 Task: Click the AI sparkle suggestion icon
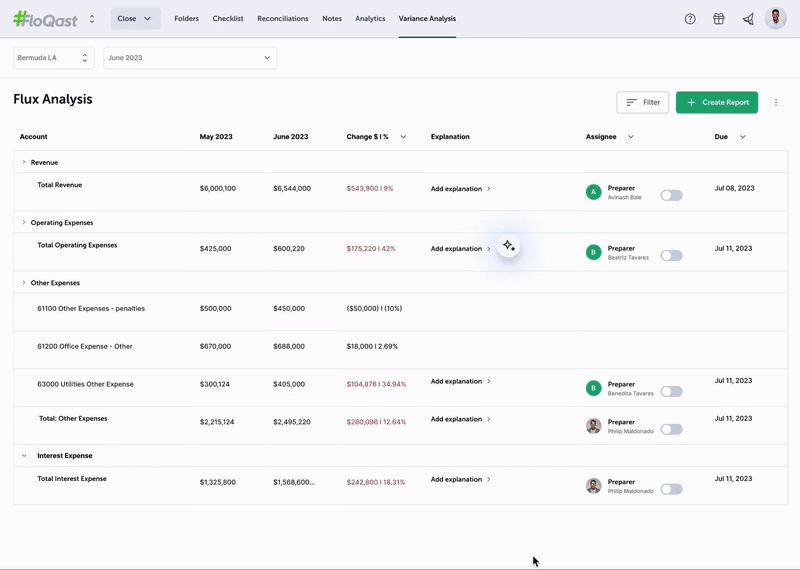pyautogui.click(x=509, y=245)
